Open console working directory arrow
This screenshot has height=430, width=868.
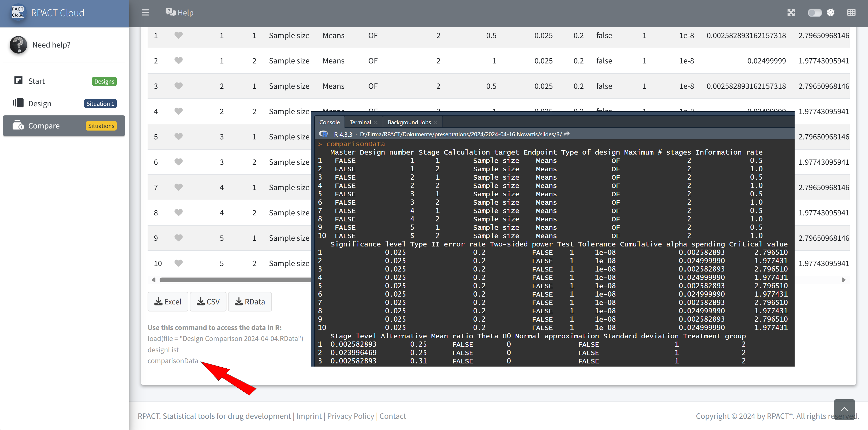coord(567,134)
